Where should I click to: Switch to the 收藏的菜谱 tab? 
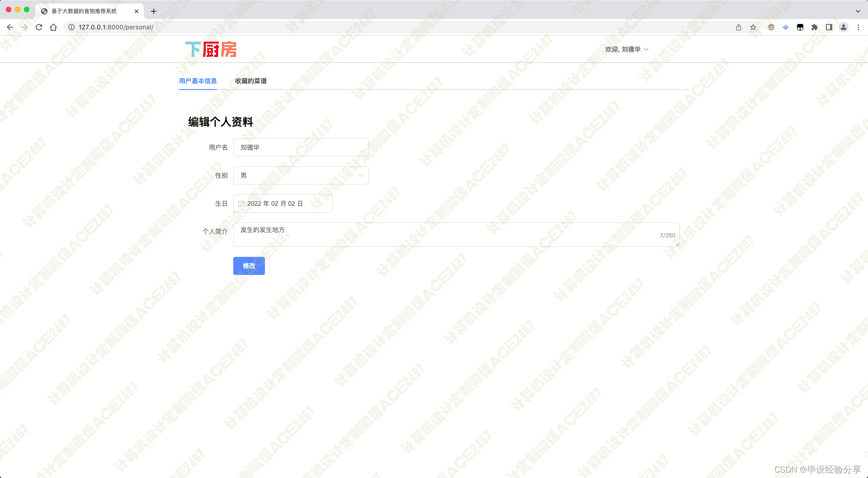[251, 81]
